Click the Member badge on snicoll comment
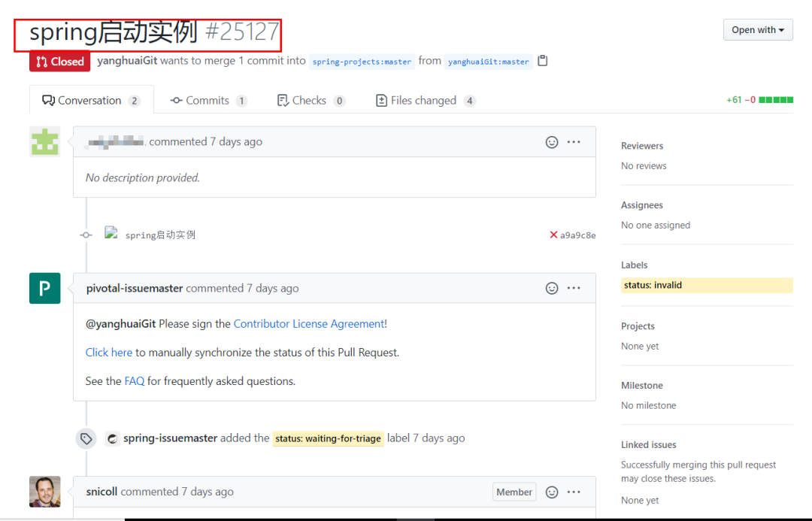Image resolution: width=812 pixels, height=521 pixels. click(x=514, y=492)
